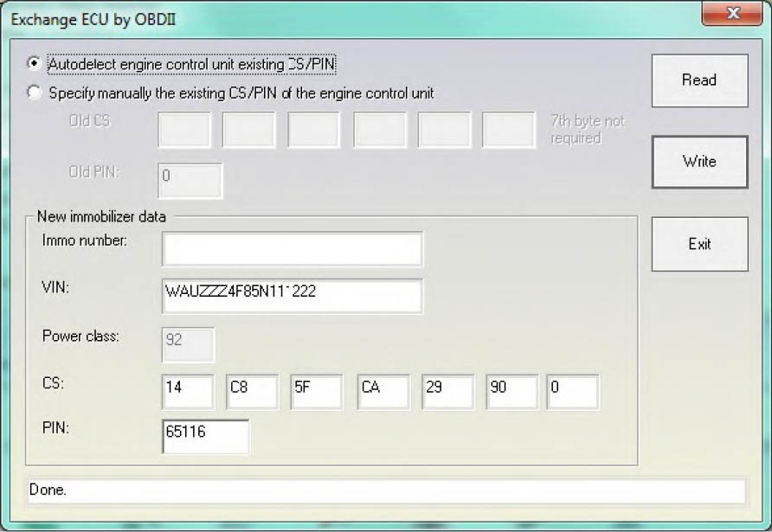Click the Old PIN field
Screen dimensions: 772x532
click(190, 180)
